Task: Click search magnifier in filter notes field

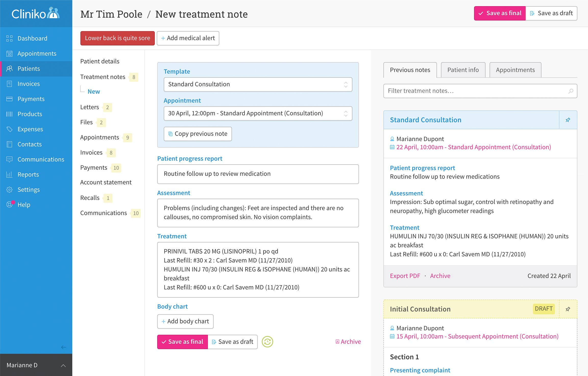Action: (571, 91)
